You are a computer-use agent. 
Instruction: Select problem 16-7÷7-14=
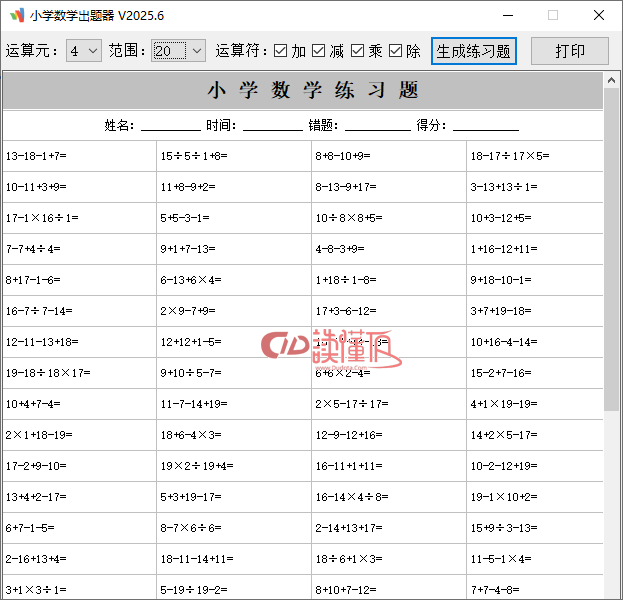(x=39, y=311)
